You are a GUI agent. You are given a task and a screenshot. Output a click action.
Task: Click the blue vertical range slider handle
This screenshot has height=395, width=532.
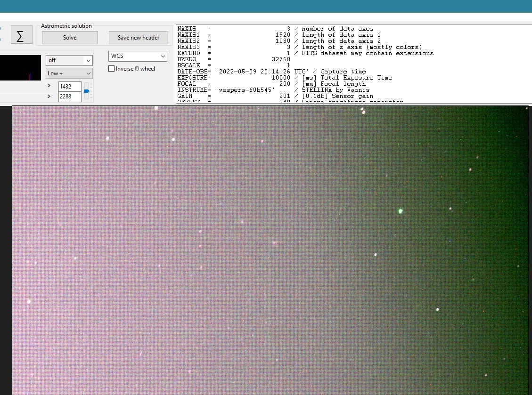[87, 91]
